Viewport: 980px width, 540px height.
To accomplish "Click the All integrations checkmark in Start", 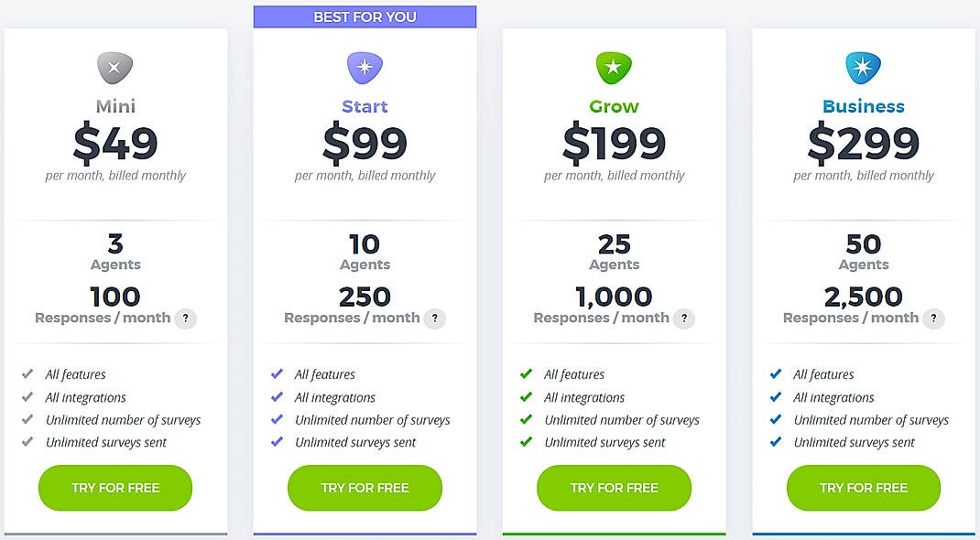I will (x=277, y=397).
